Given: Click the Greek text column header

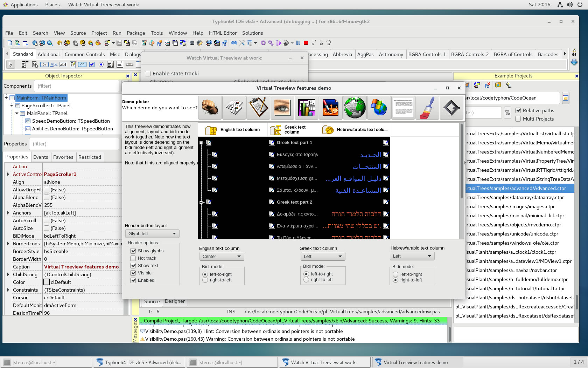Looking at the screenshot, I should (x=294, y=130).
